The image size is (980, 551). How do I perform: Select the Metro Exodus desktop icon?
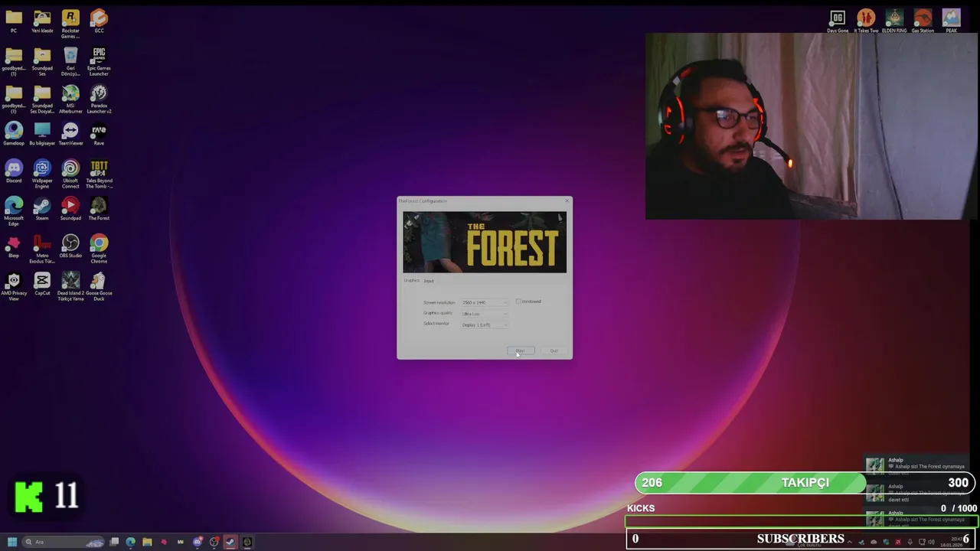pos(42,249)
